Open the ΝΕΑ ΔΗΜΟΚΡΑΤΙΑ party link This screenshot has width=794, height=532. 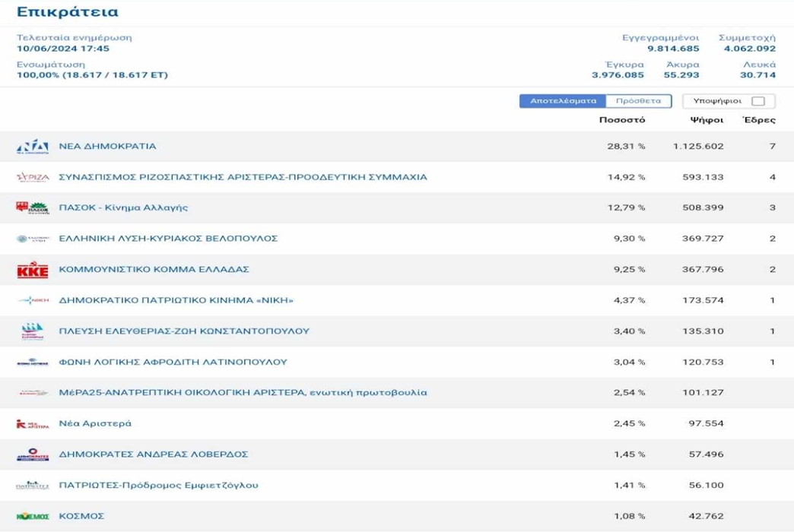coord(107,147)
